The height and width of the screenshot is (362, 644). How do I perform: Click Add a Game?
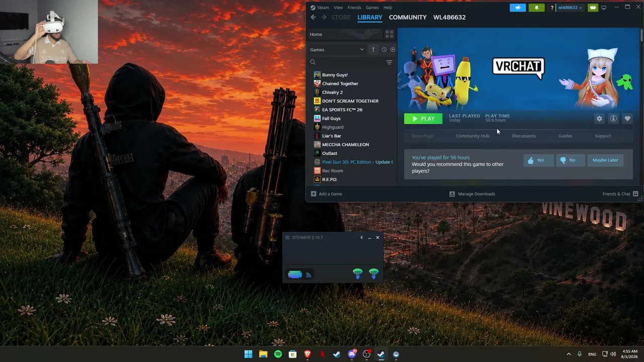[x=326, y=194]
